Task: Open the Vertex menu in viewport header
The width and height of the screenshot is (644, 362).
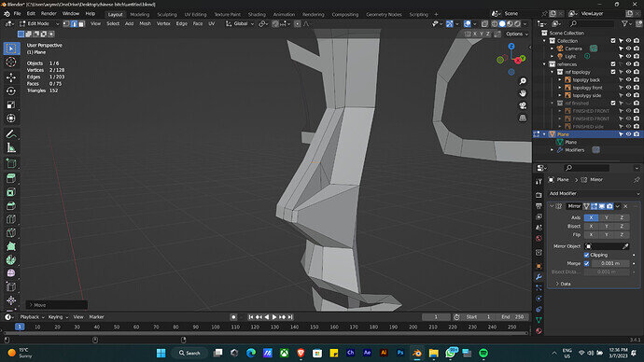Action: coord(163,24)
